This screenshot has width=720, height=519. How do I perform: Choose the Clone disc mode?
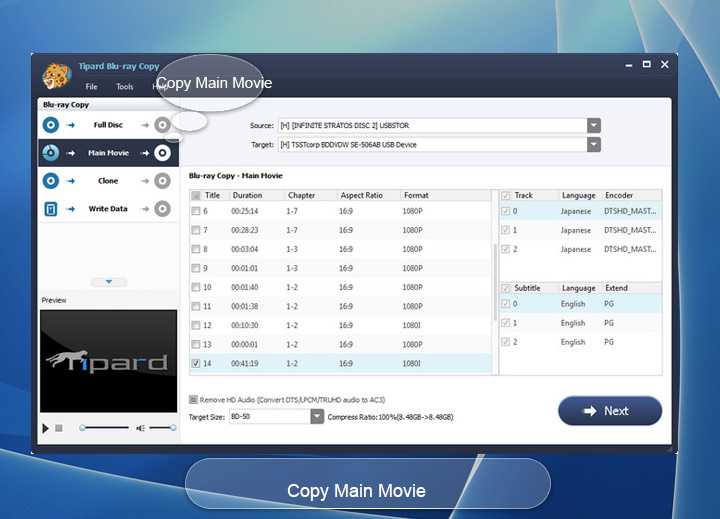(x=108, y=181)
